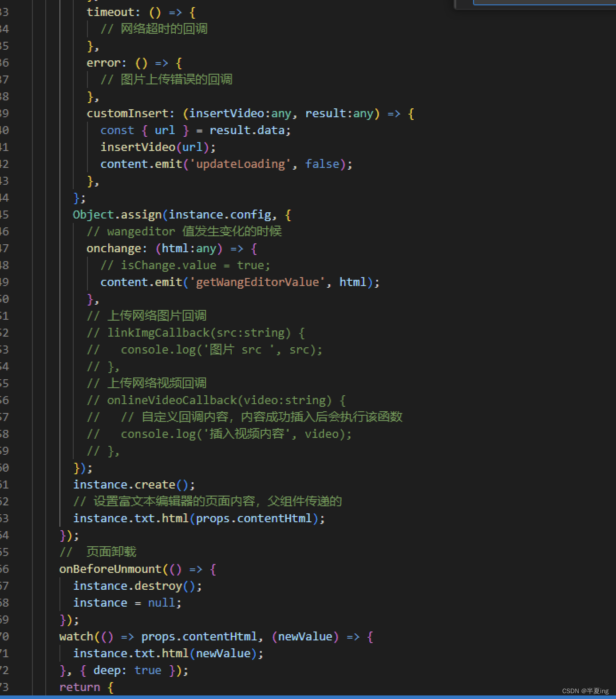Click the 'timeout' property name
This screenshot has height=699, width=616.
point(110,12)
